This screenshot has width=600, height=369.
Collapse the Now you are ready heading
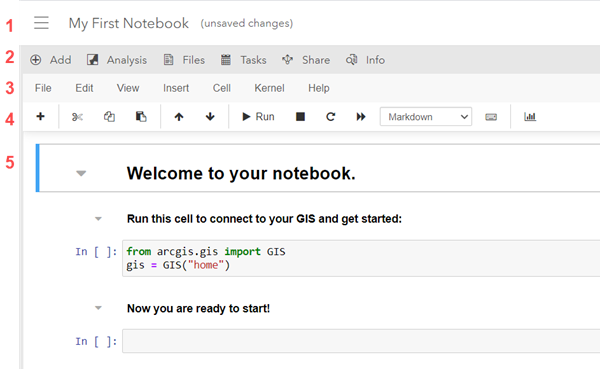(98, 308)
